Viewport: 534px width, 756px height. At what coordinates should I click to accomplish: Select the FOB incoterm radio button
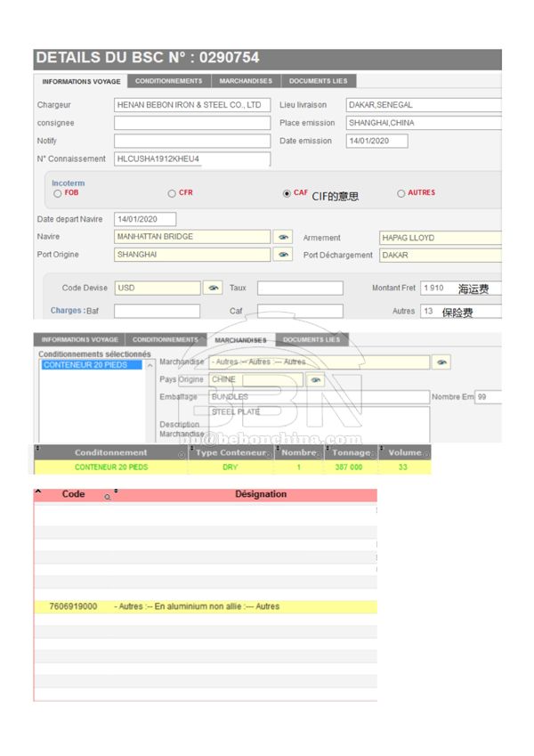[57, 193]
